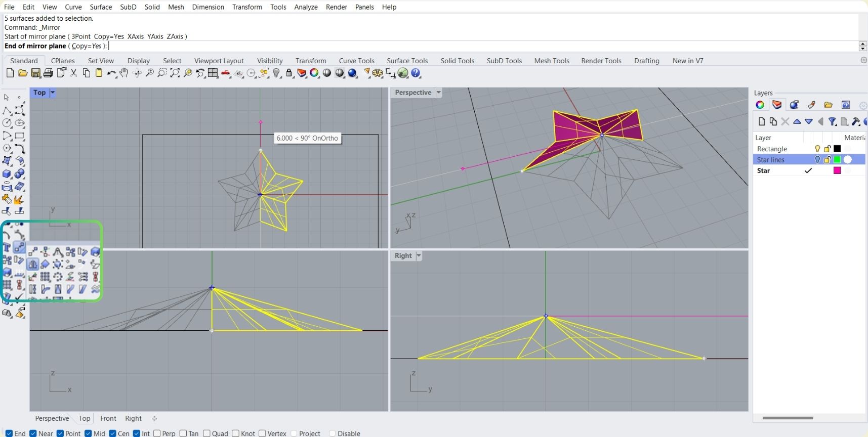Click the Save floppy disk icon
Image resolution: width=868 pixels, height=437 pixels.
click(x=35, y=73)
